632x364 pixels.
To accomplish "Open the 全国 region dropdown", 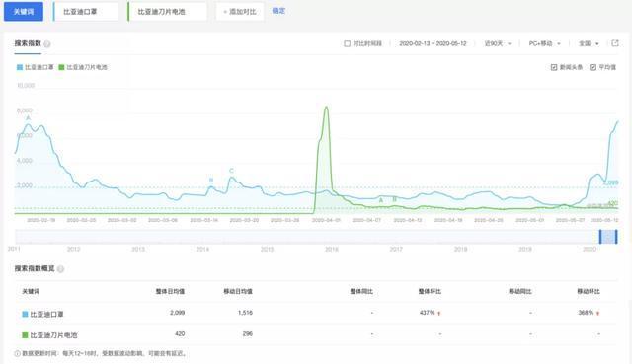I will coord(589,43).
